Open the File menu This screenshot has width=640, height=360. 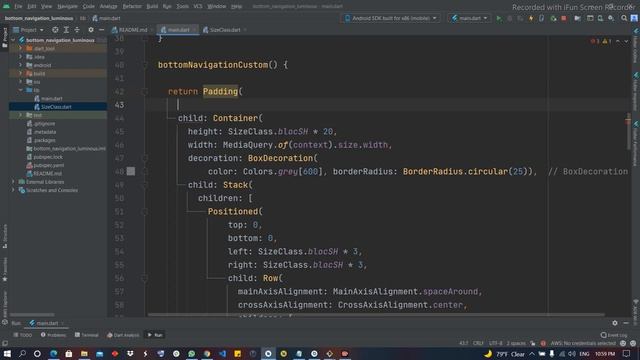coord(18,7)
